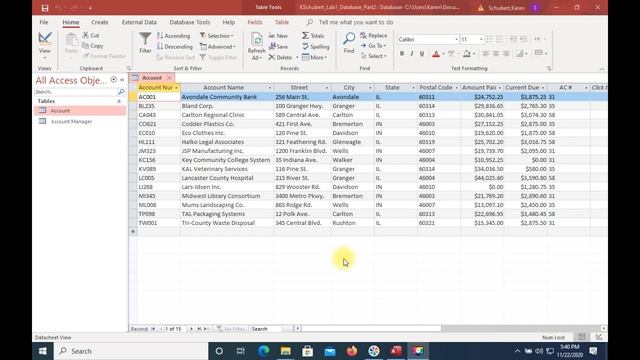Image resolution: width=640 pixels, height=360 pixels.
Task: Delete the selected record
Action: (280, 58)
